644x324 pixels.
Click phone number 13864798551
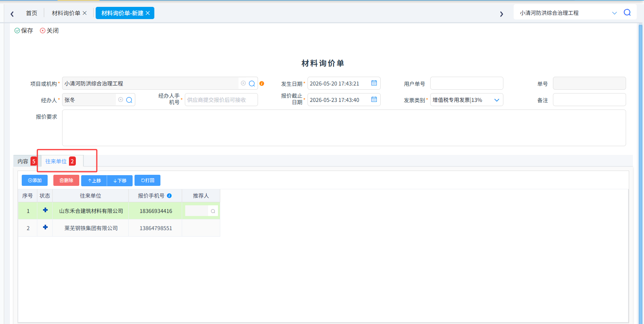coord(156,228)
